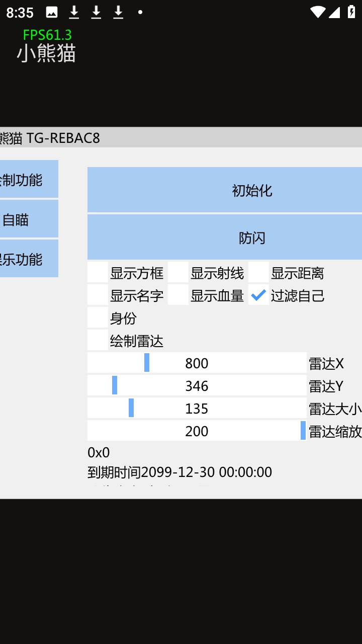Image resolution: width=362 pixels, height=644 pixels.
Task: Click the 雷达Y slider showing 346
Action: (x=197, y=385)
